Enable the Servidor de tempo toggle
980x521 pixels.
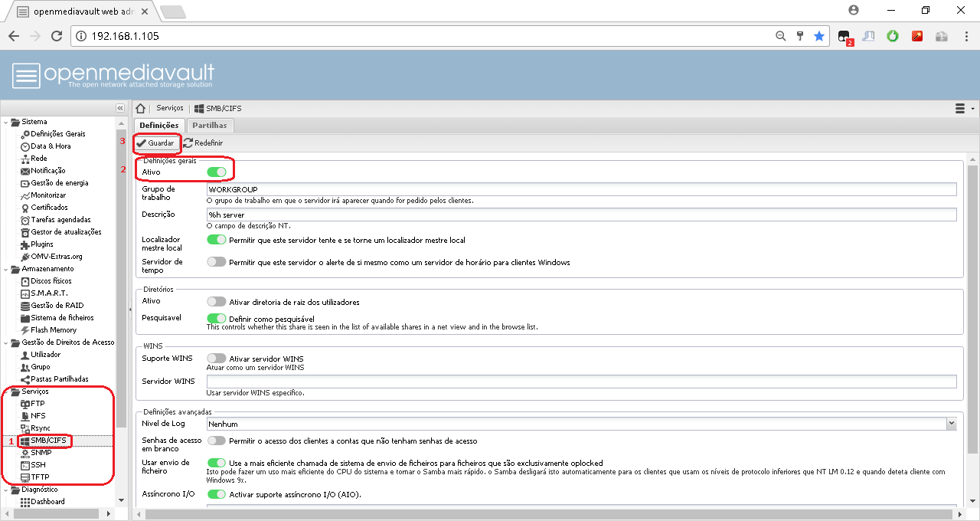pos(217,262)
